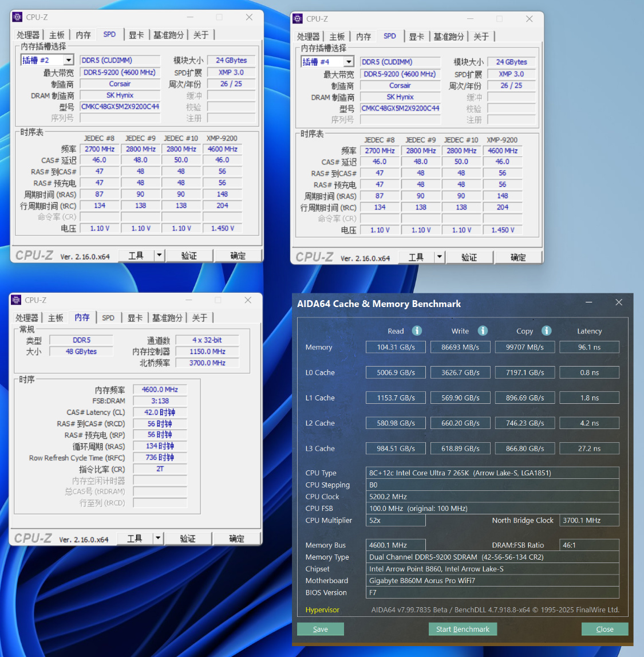Click 确定 button in slot #2 window
The height and width of the screenshot is (657, 644).
[238, 255]
